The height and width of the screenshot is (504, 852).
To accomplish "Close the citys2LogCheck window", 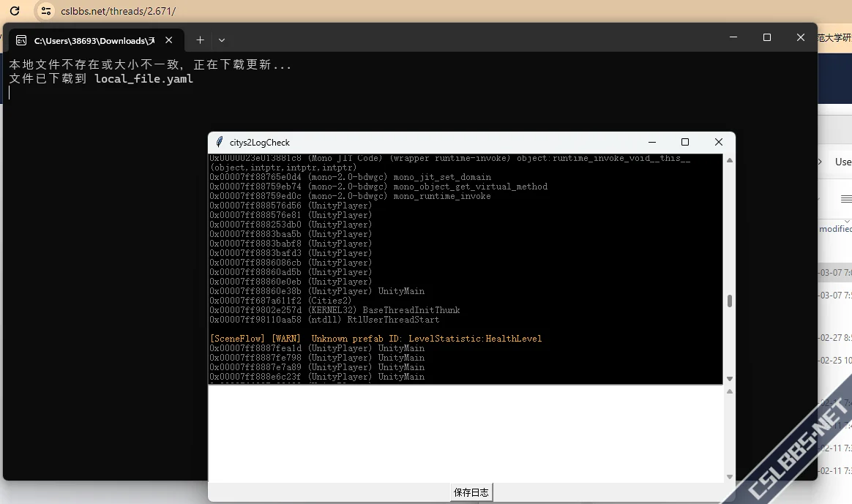I will point(718,143).
